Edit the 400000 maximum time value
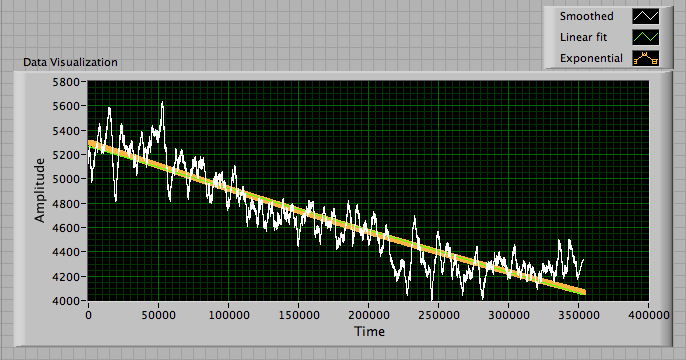 coord(649,315)
